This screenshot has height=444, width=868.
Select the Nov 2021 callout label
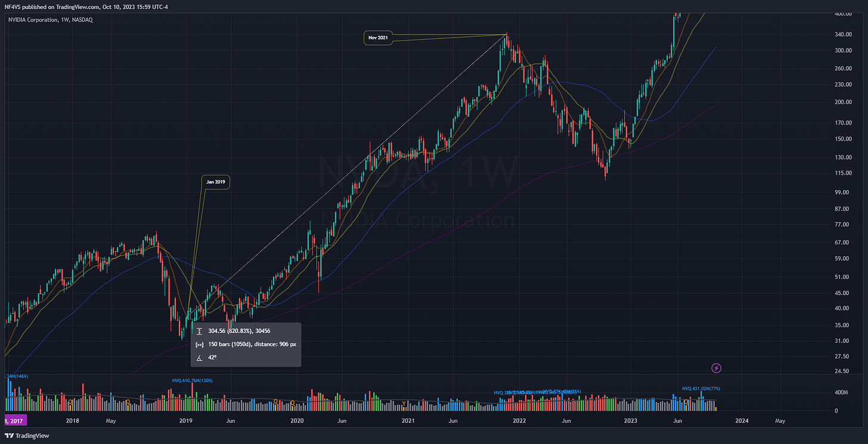[x=377, y=38]
